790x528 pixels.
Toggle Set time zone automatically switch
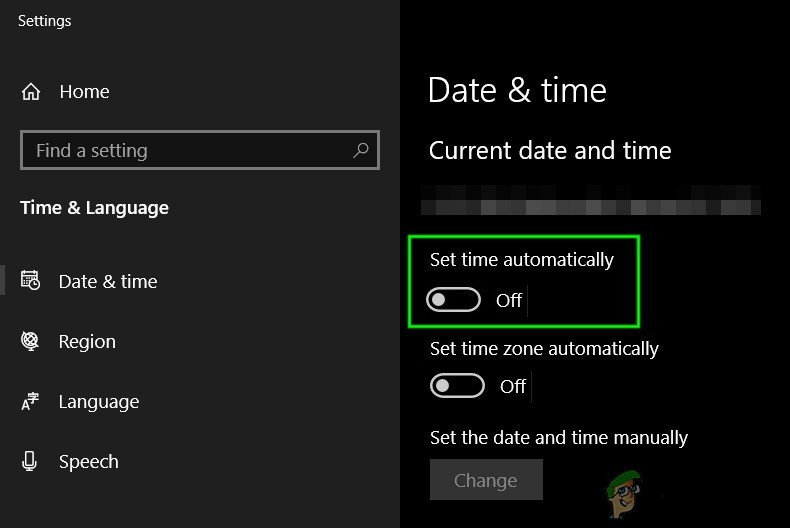457,386
